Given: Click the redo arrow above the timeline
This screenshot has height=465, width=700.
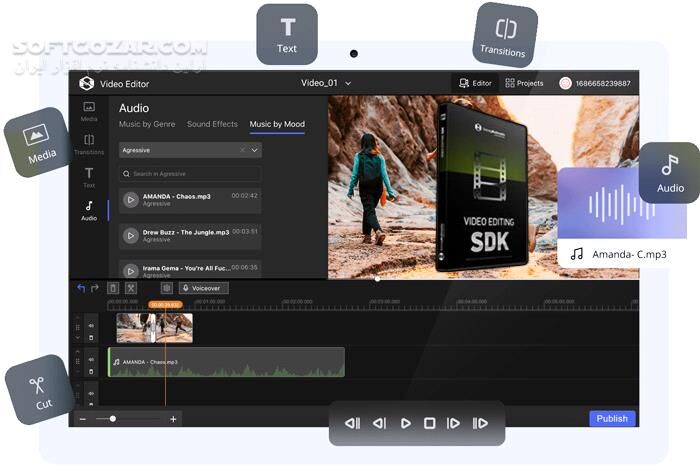Looking at the screenshot, I should pos(95,288).
